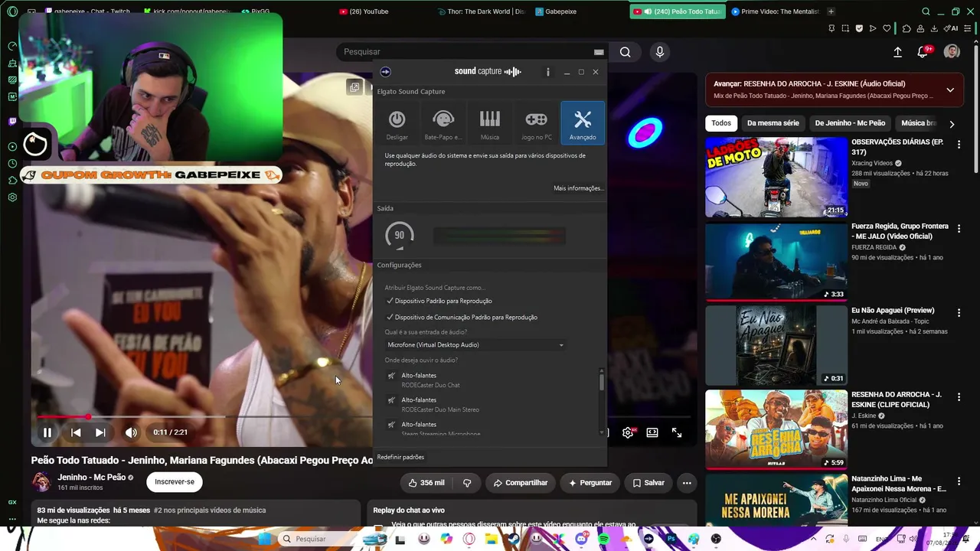Select the De Jeninho - Mc Peão chip
Image resolution: width=980 pixels, height=551 pixels.
pyautogui.click(x=850, y=123)
